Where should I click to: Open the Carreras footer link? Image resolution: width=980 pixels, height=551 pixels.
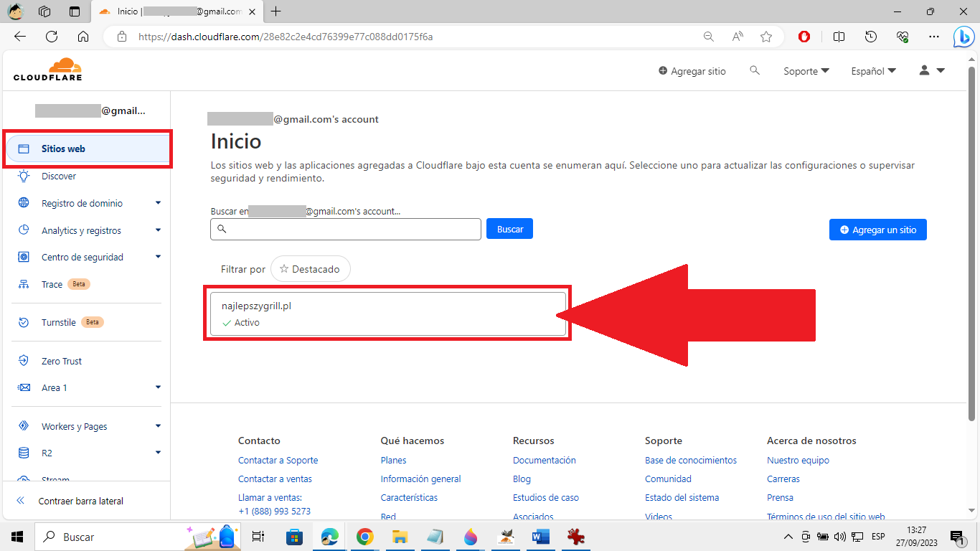tap(783, 479)
